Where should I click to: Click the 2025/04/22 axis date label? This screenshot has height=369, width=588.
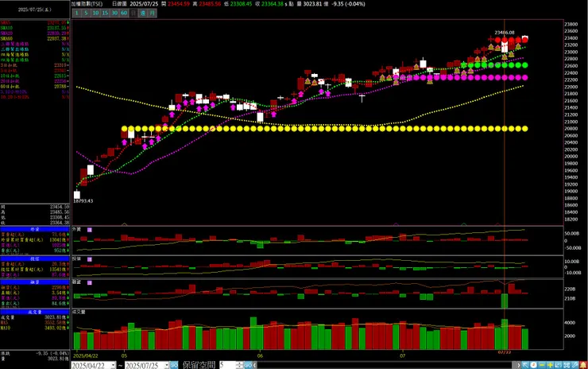pos(86,355)
